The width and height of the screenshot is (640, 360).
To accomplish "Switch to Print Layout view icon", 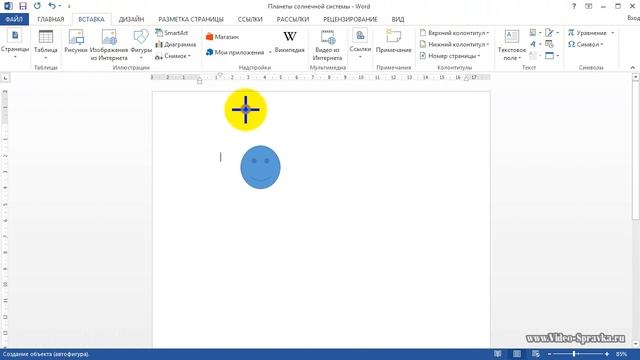I will click(517, 354).
